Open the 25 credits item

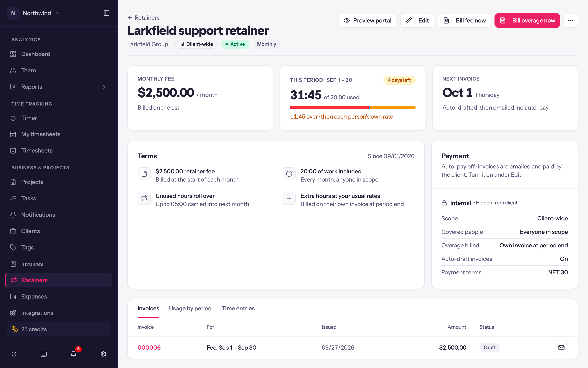(x=58, y=329)
